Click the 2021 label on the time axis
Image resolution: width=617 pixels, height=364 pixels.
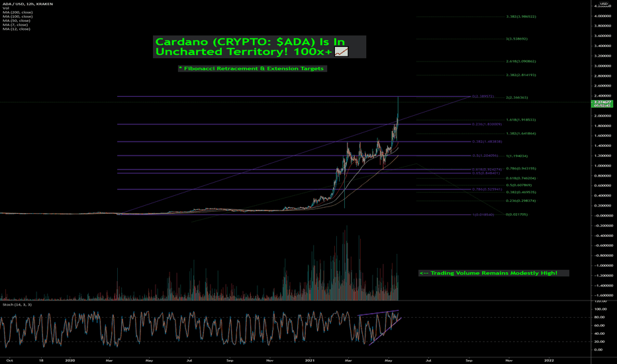tap(310, 361)
